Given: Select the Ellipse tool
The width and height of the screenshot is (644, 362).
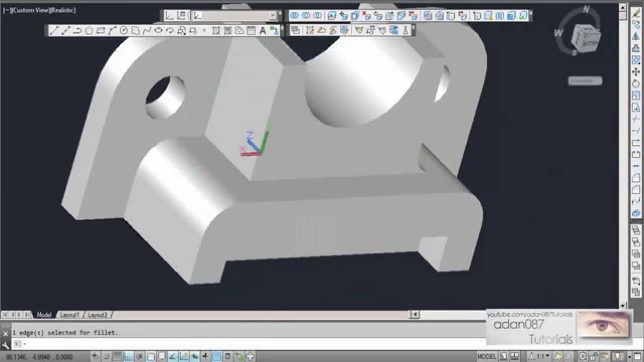Looking at the screenshot, I should click(158, 31).
